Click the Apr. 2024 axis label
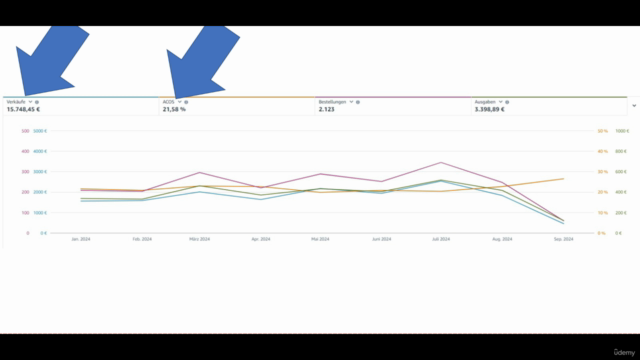The height and width of the screenshot is (360, 640). tap(261, 239)
